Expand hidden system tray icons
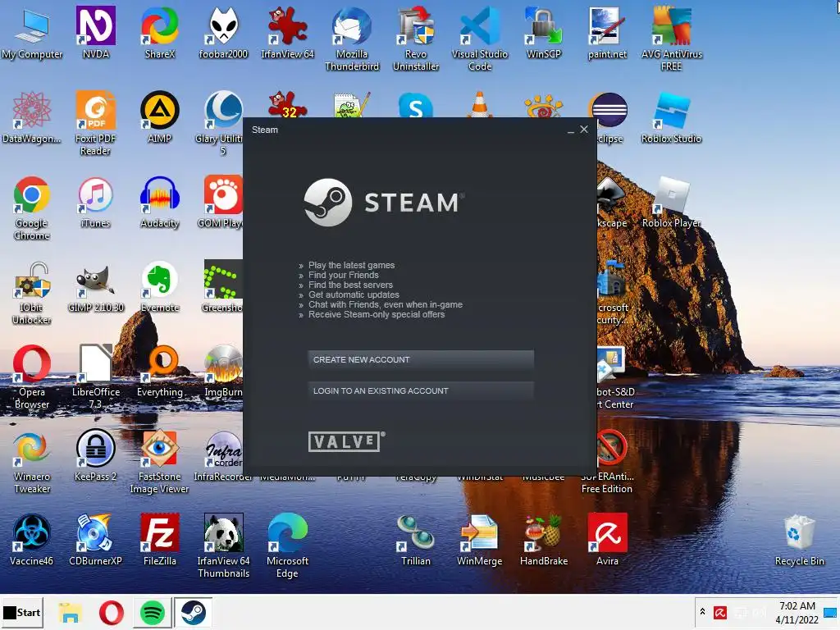 (x=702, y=612)
